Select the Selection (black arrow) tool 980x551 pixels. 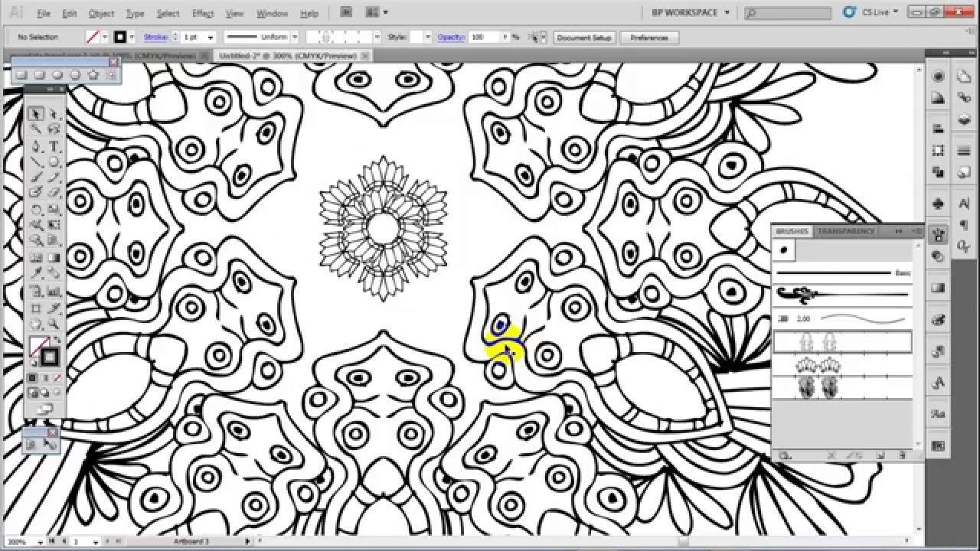tap(36, 114)
